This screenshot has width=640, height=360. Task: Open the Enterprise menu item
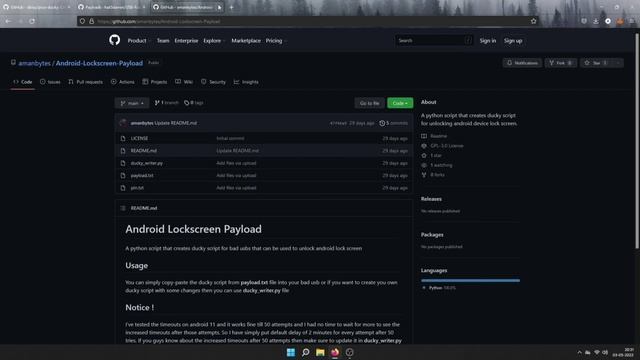[186, 41]
